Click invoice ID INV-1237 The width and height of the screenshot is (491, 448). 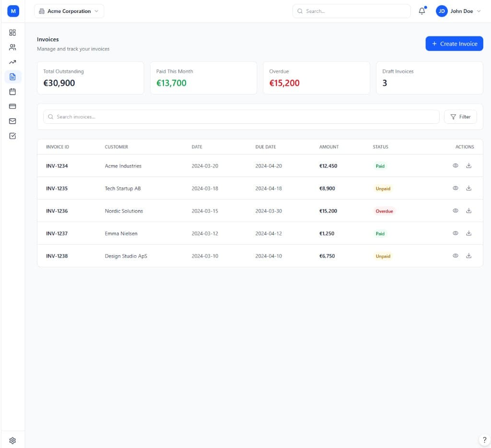[x=57, y=234]
